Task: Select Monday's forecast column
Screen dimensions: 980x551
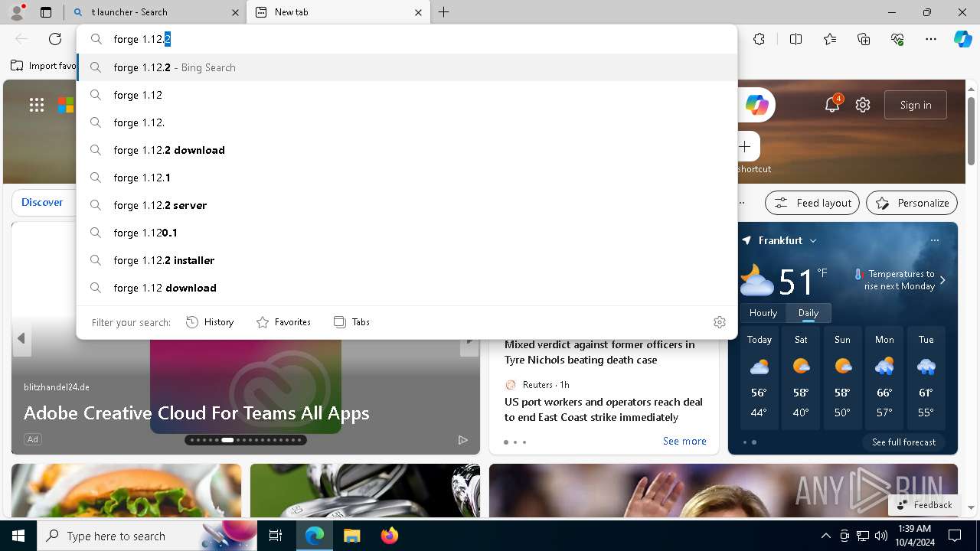Action: pyautogui.click(x=884, y=378)
